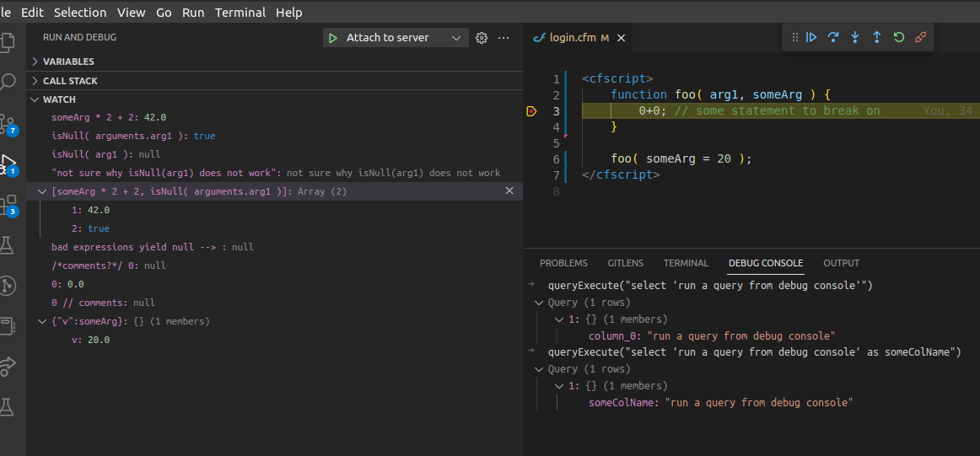Select the '0 // comments' watch row
Screen dimensions: 980x456
click(274, 303)
